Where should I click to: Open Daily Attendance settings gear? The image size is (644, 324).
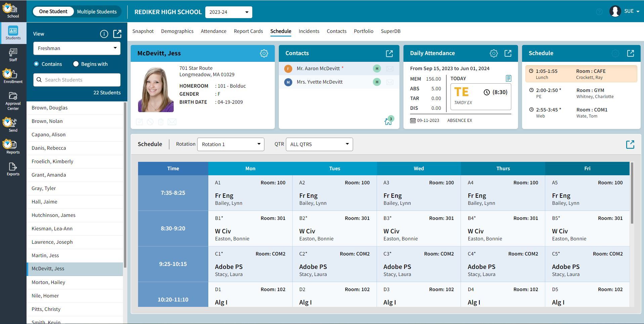pyautogui.click(x=493, y=53)
